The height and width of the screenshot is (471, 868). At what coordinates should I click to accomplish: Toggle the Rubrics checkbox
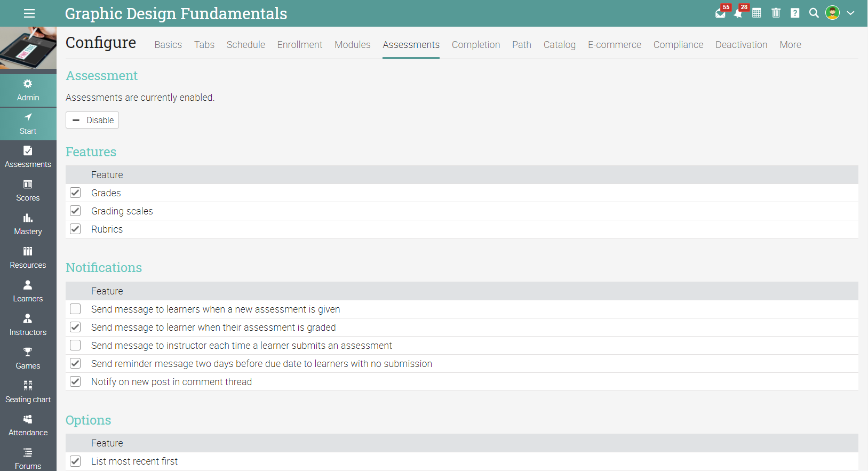pyautogui.click(x=75, y=229)
